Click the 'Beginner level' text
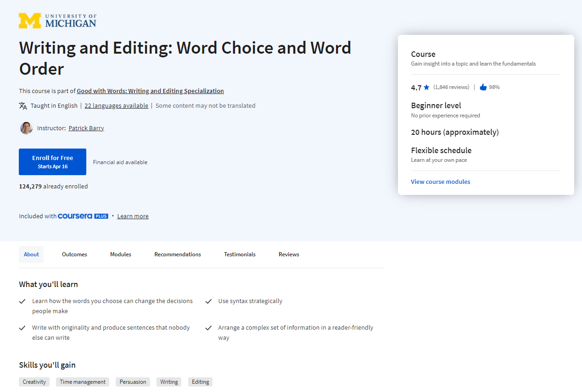 click(436, 105)
